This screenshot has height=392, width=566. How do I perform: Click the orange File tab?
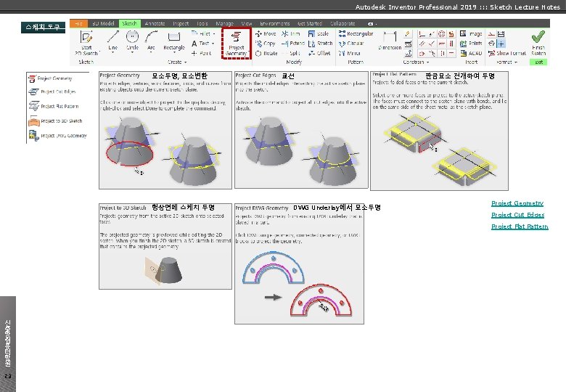78,23
